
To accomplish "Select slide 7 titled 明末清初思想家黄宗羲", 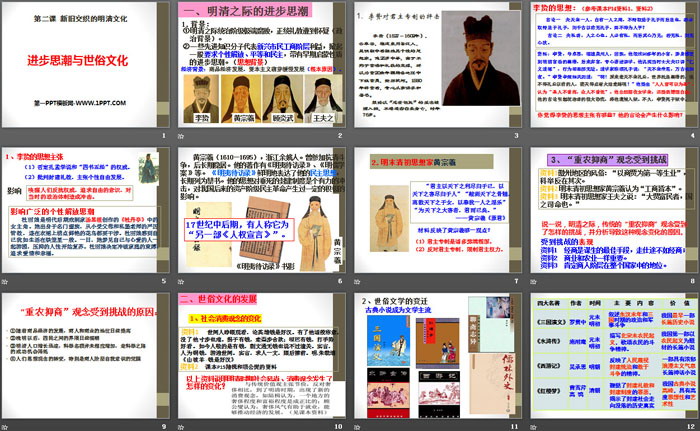I will click(x=436, y=214).
